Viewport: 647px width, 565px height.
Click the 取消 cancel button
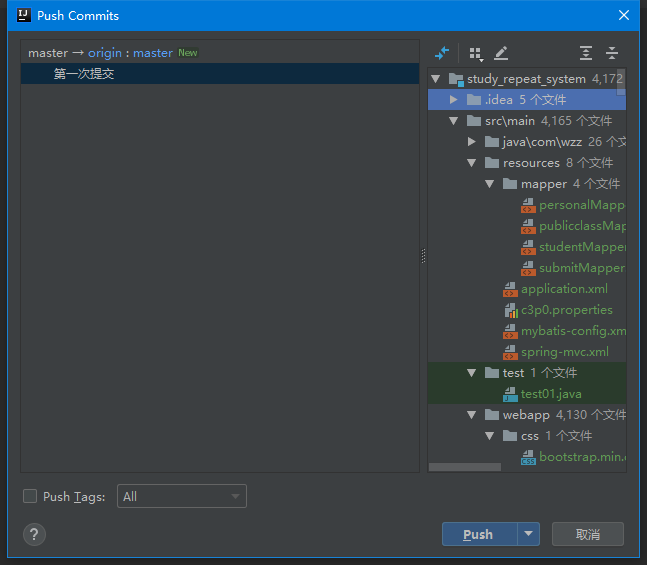(588, 534)
